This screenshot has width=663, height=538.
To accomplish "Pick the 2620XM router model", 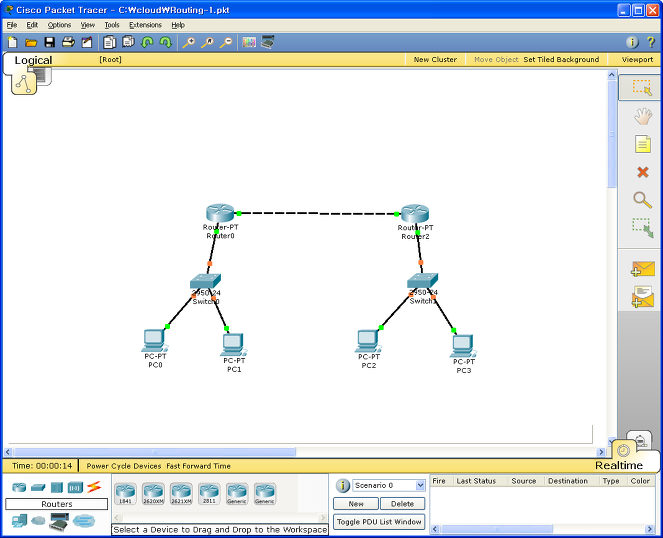I will click(153, 494).
